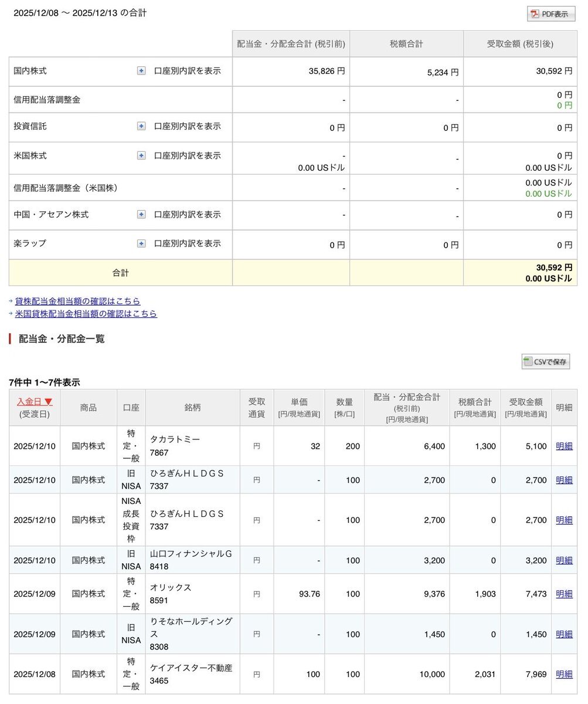The image size is (588, 704).
Task: Click 口座別内訳を表示 text in 国内株式 row
Action: point(188,71)
